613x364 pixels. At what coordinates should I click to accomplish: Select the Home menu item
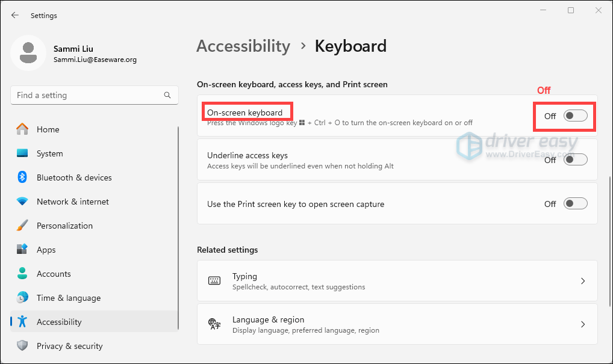click(48, 129)
